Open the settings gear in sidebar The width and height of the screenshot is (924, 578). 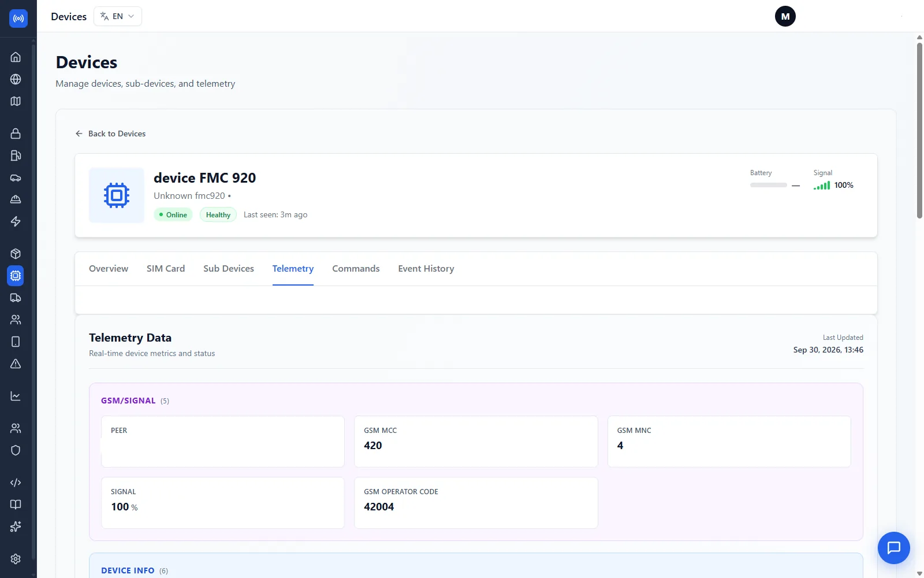click(x=16, y=559)
